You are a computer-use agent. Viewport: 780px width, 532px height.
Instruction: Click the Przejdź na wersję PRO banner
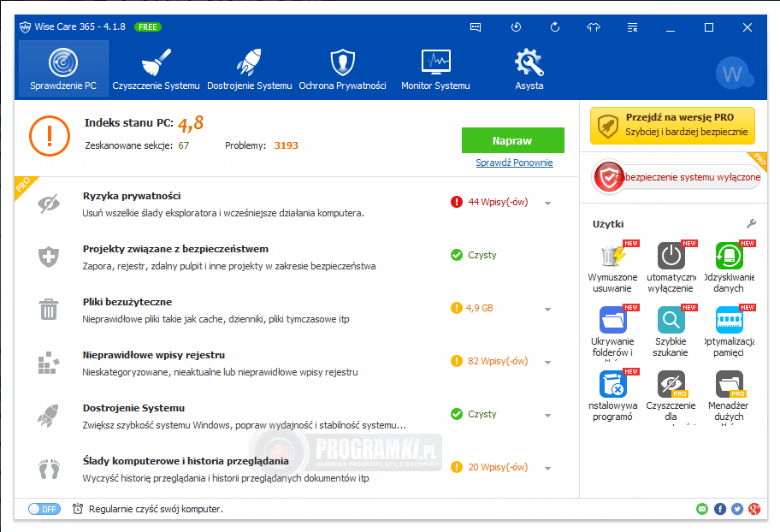(672, 126)
